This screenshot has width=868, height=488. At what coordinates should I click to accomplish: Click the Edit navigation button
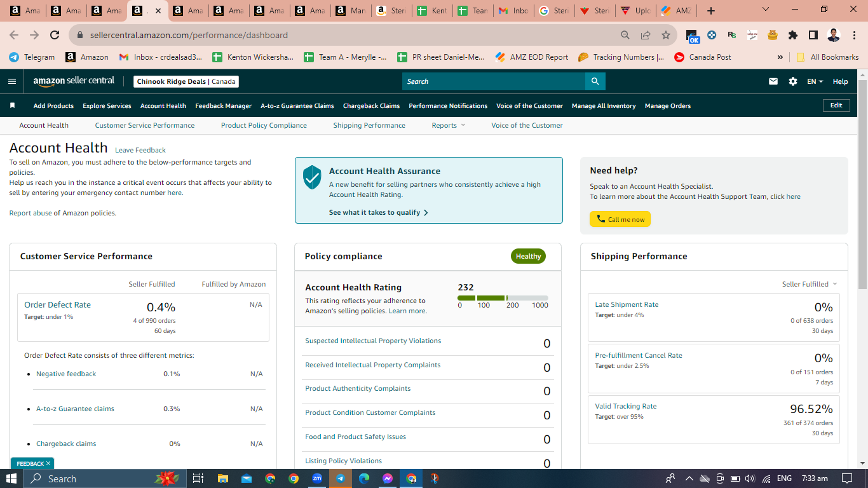(x=836, y=105)
